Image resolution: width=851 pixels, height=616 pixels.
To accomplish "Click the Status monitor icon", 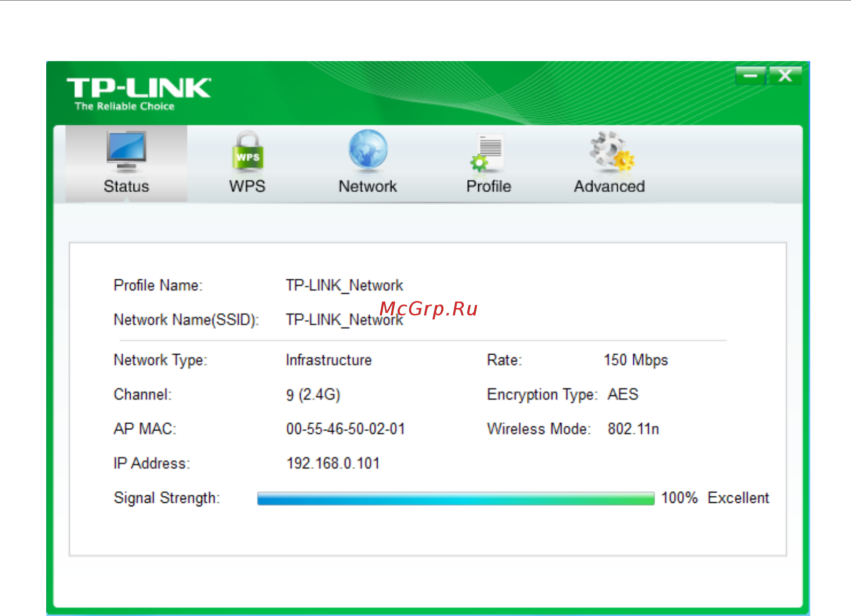I will 126,151.
